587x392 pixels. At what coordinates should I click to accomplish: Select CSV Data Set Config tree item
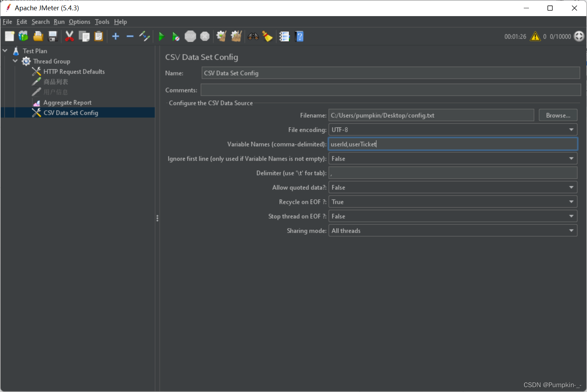[x=71, y=113]
